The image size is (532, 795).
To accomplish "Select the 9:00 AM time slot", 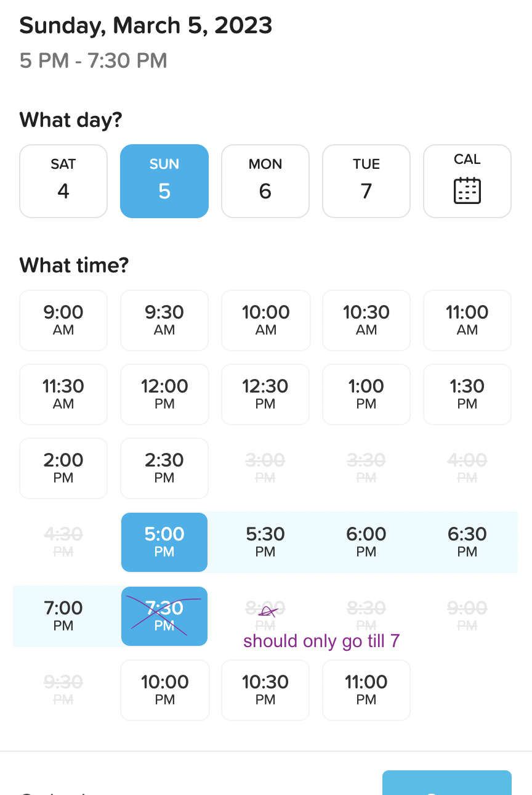I will [63, 320].
